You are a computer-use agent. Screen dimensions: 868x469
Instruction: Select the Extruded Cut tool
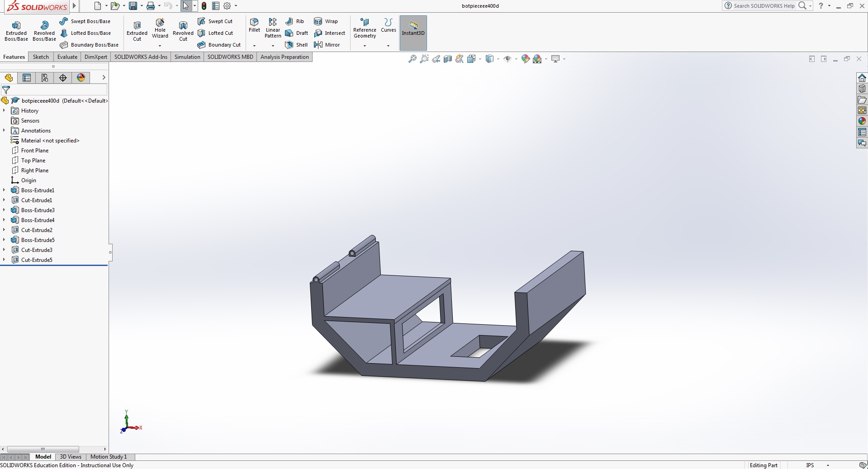click(137, 31)
